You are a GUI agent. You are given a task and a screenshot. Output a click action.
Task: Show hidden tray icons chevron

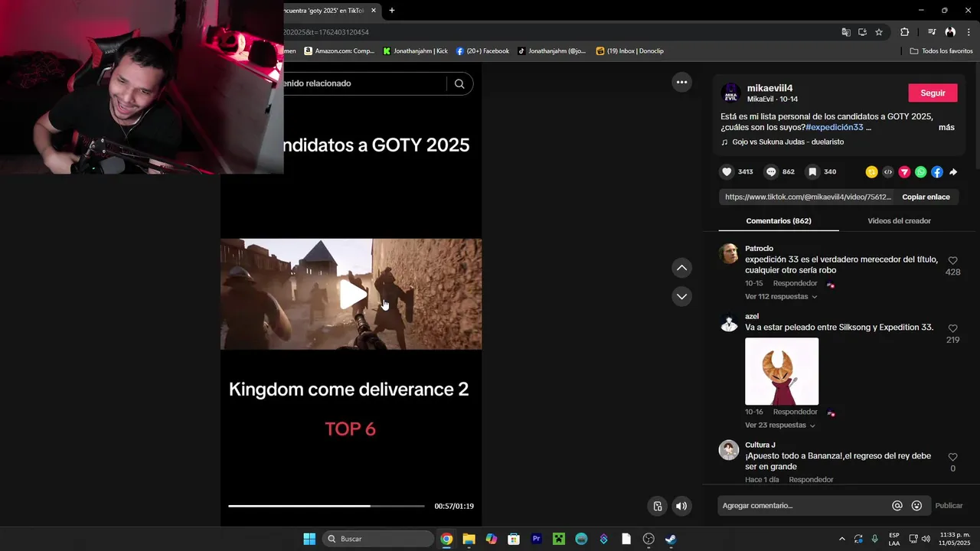coord(842,539)
